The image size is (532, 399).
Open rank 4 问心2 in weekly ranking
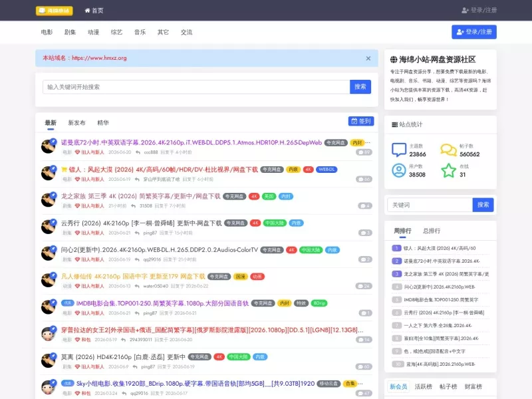440,287
